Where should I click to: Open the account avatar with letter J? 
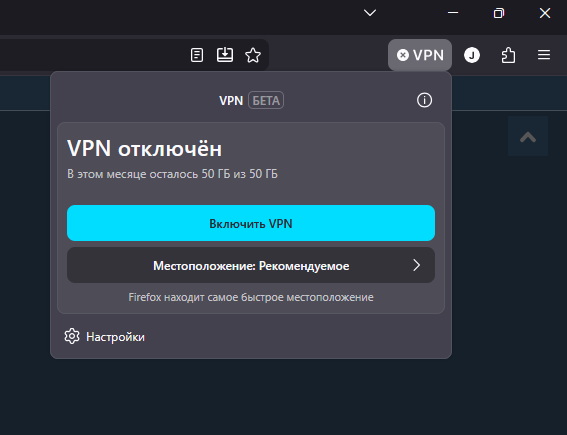[x=472, y=55]
